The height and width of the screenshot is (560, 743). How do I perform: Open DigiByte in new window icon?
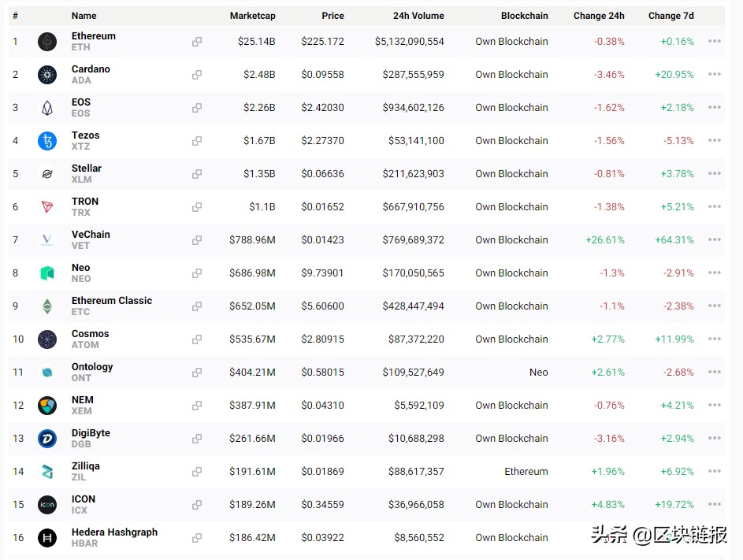click(197, 439)
